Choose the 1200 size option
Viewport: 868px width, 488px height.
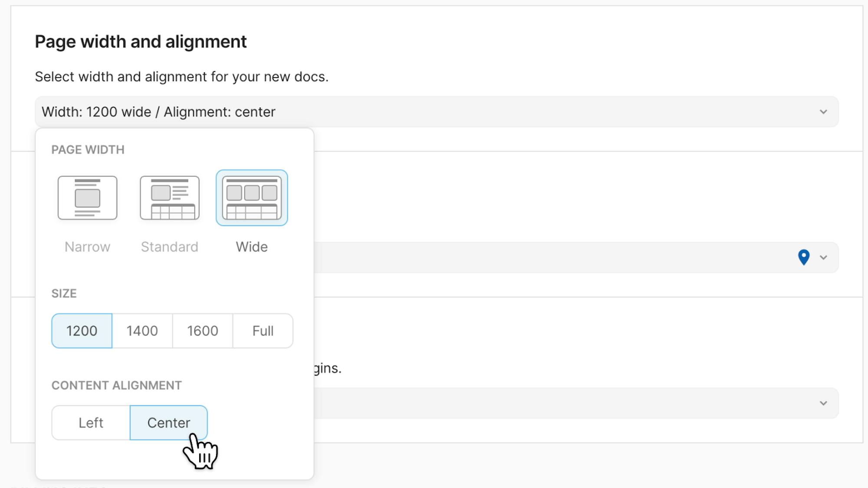82,331
